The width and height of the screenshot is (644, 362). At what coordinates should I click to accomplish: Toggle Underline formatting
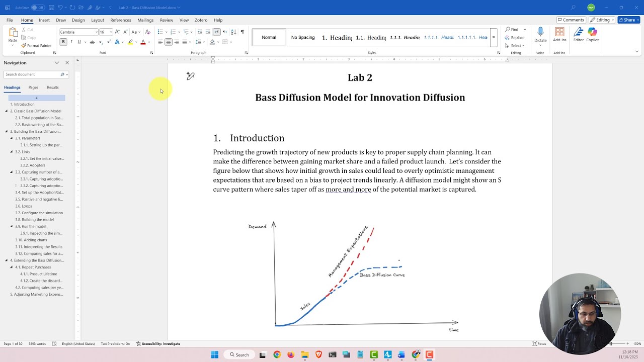coord(79,42)
